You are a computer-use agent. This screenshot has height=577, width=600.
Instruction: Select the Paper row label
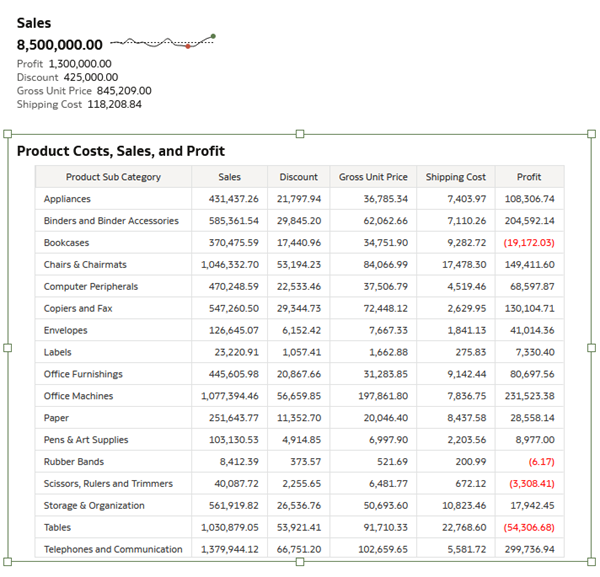point(56,418)
